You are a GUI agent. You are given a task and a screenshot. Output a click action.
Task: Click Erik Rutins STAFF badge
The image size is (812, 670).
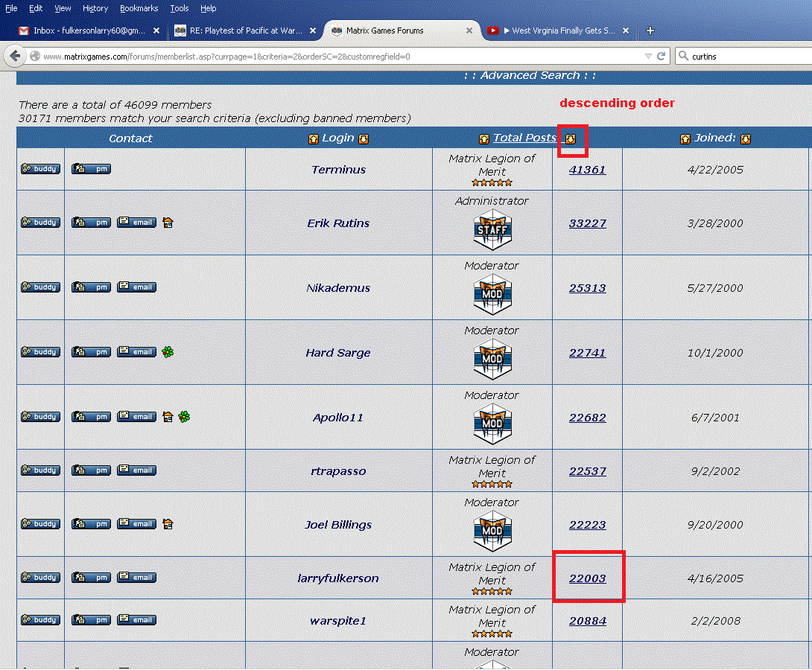492,230
